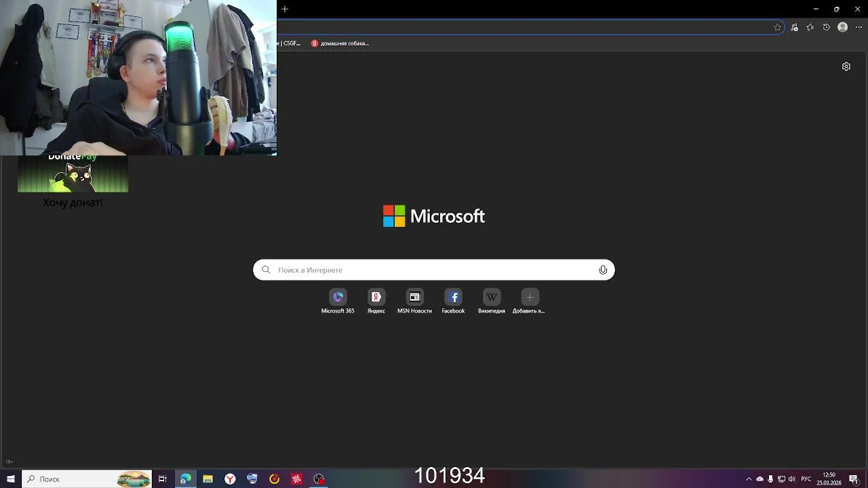Open the Windows Start menu
This screenshot has width=868, height=488.
point(11,479)
